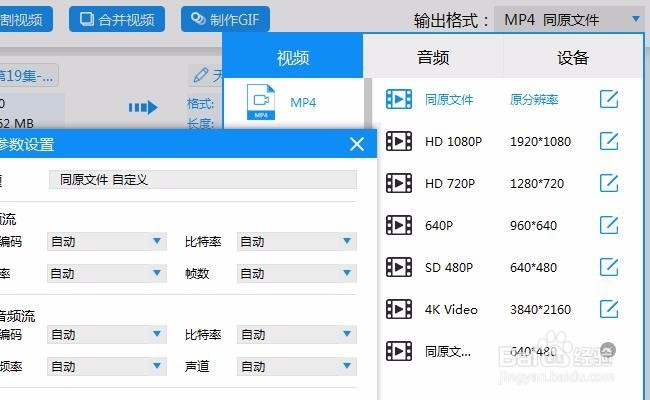The height and width of the screenshot is (400, 650).
Task: Switch to the 音频 tab
Action: (433, 57)
